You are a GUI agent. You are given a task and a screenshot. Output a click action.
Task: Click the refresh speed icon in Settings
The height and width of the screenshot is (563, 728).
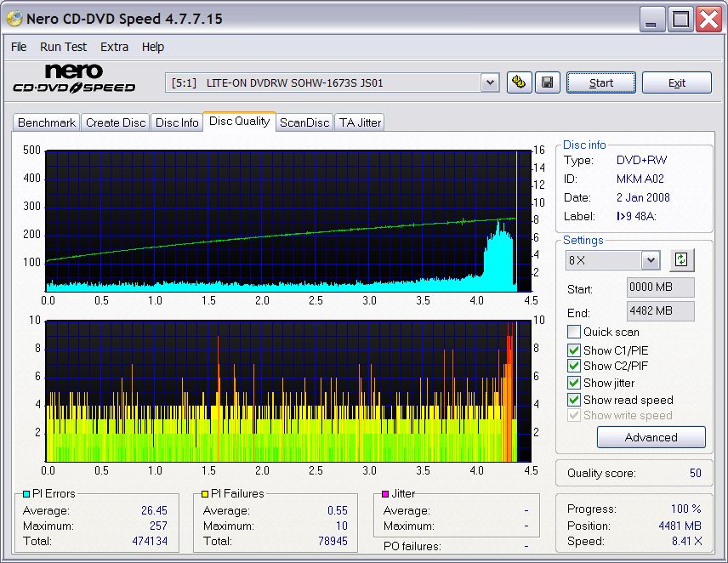(681, 260)
